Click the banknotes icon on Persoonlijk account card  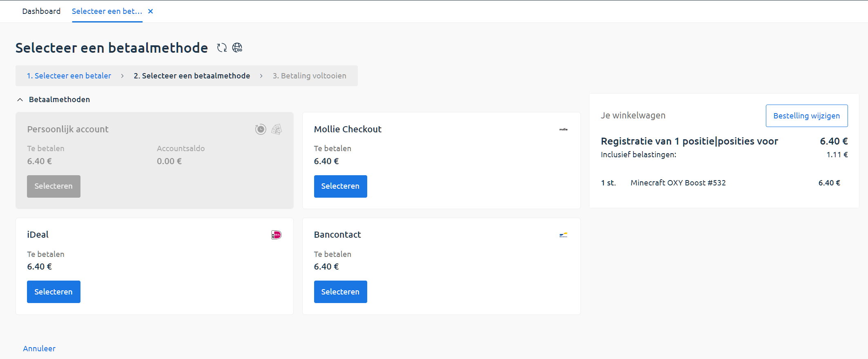point(277,129)
